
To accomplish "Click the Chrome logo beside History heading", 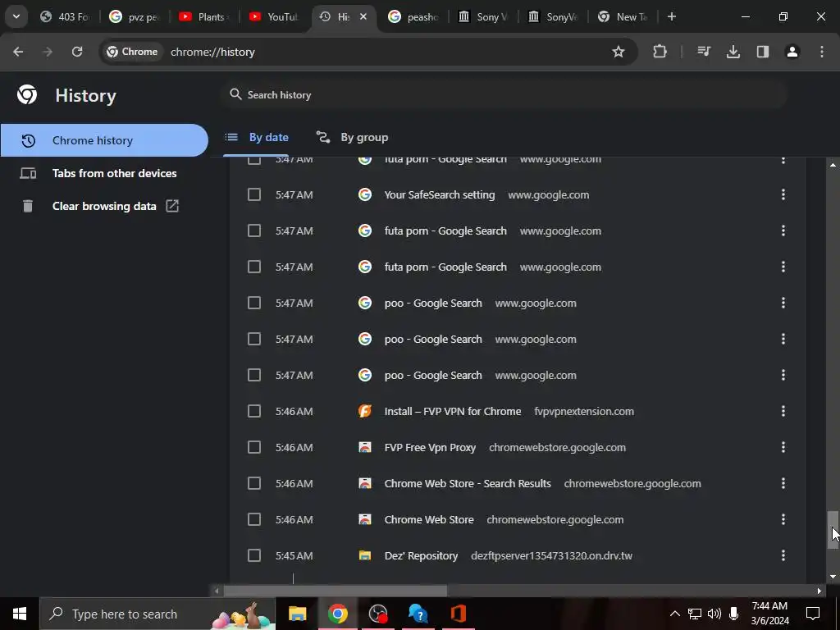I will coord(27,95).
